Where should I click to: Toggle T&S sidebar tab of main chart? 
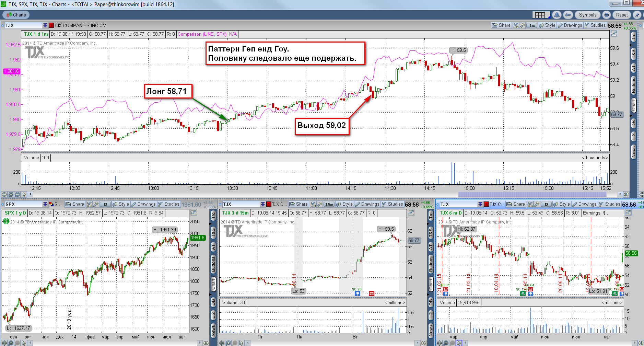click(634, 54)
